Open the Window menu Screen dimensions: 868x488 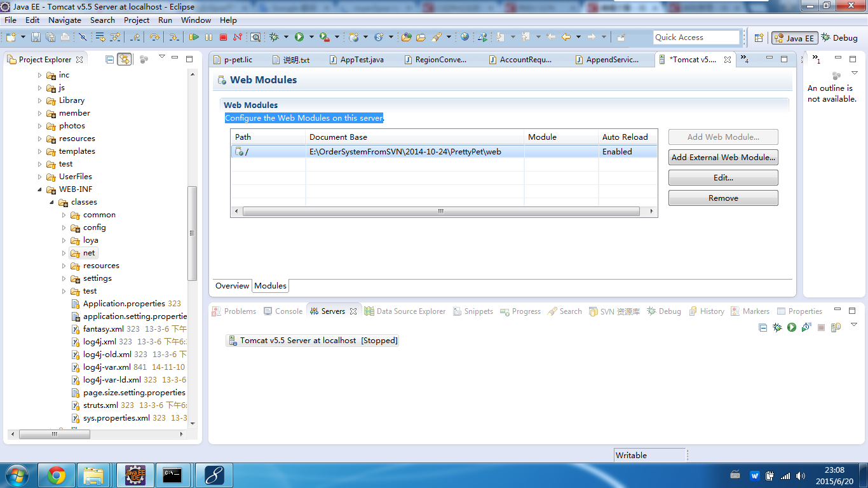pyautogui.click(x=196, y=20)
